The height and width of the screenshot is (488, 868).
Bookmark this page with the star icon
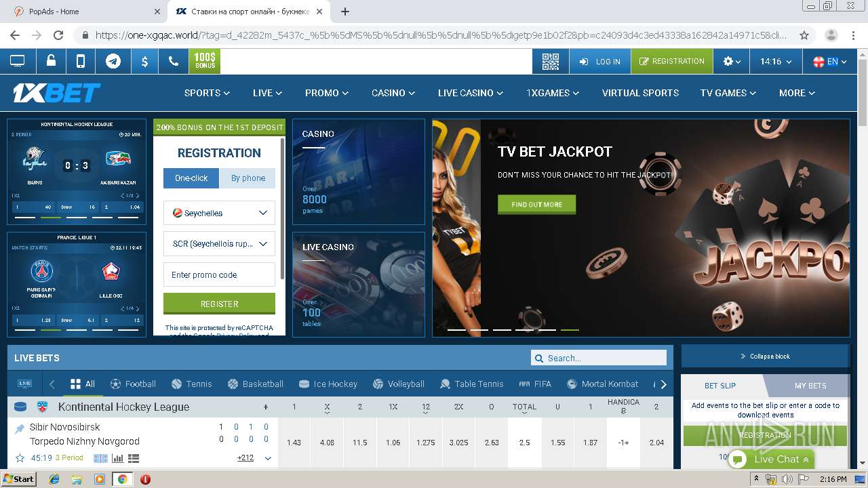tap(804, 35)
